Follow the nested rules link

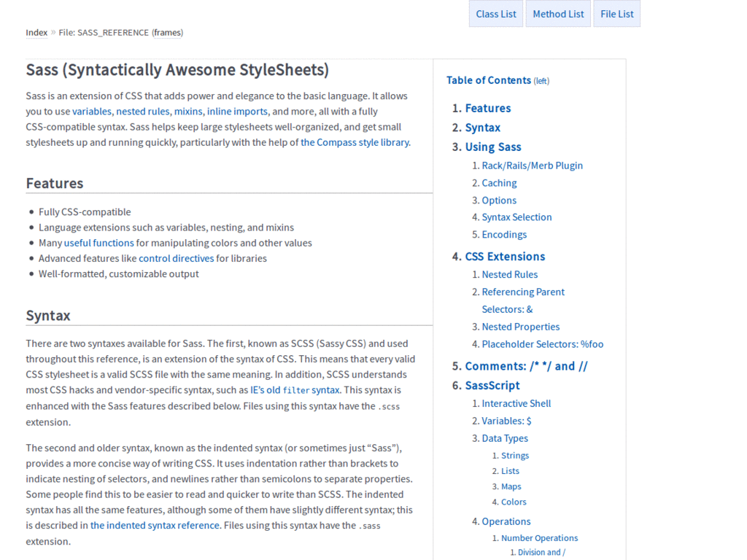pyautogui.click(x=142, y=112)
